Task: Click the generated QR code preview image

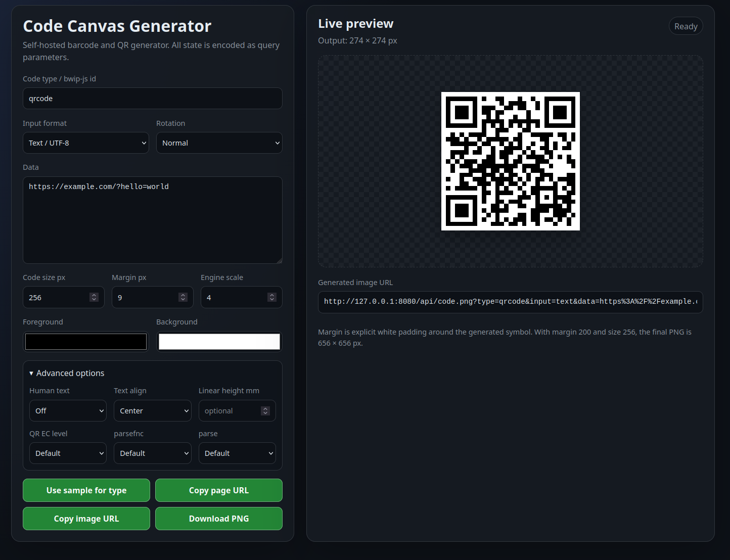Action: click(510, 161)
